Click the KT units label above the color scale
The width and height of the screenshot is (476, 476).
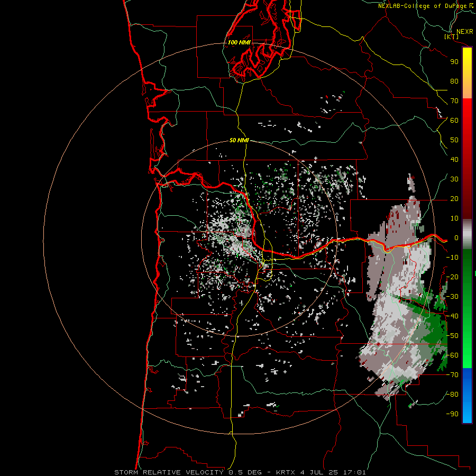(x=452, y=36)
